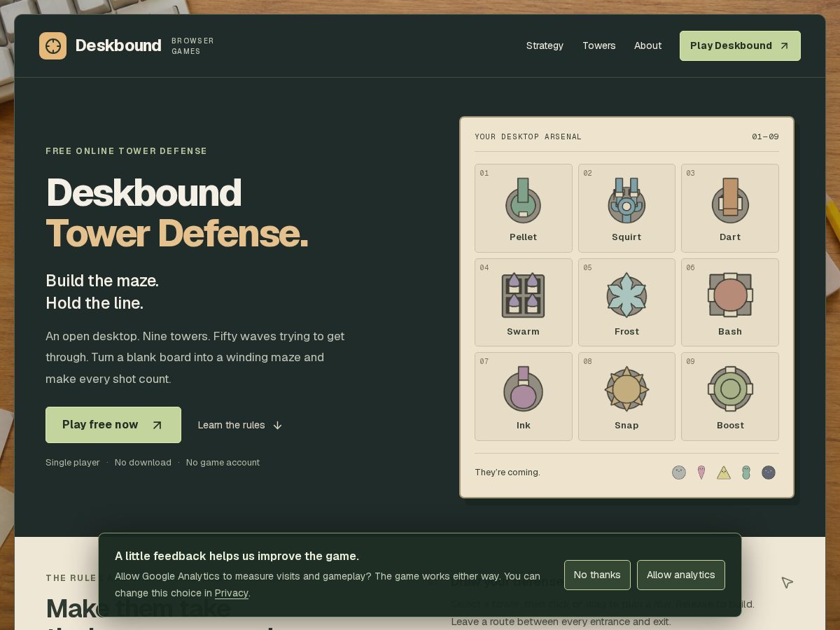Select the Squirt tower icon

[x=626, y=201]
